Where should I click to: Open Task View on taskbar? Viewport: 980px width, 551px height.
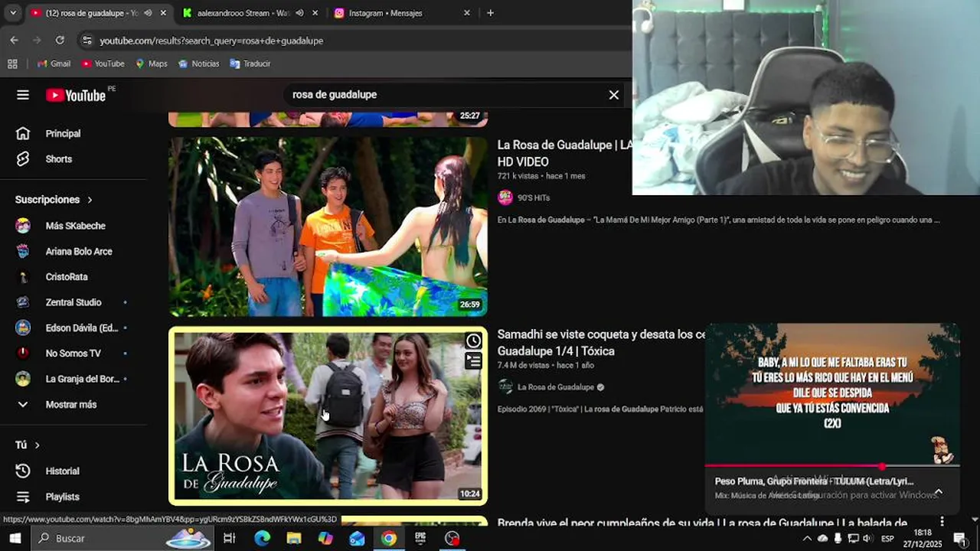point(229,538)
